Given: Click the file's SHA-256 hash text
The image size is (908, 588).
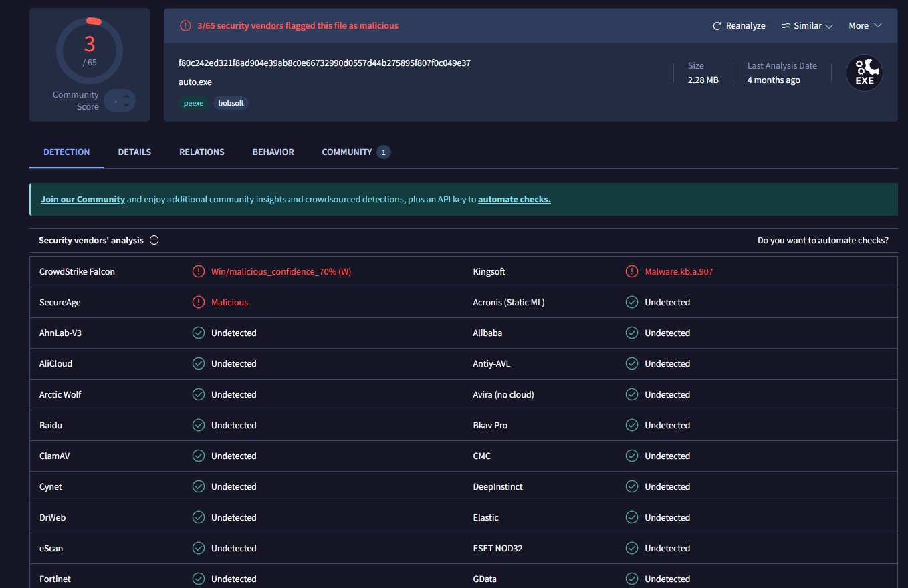Looking at the screenshot, I should pos(324,63).
